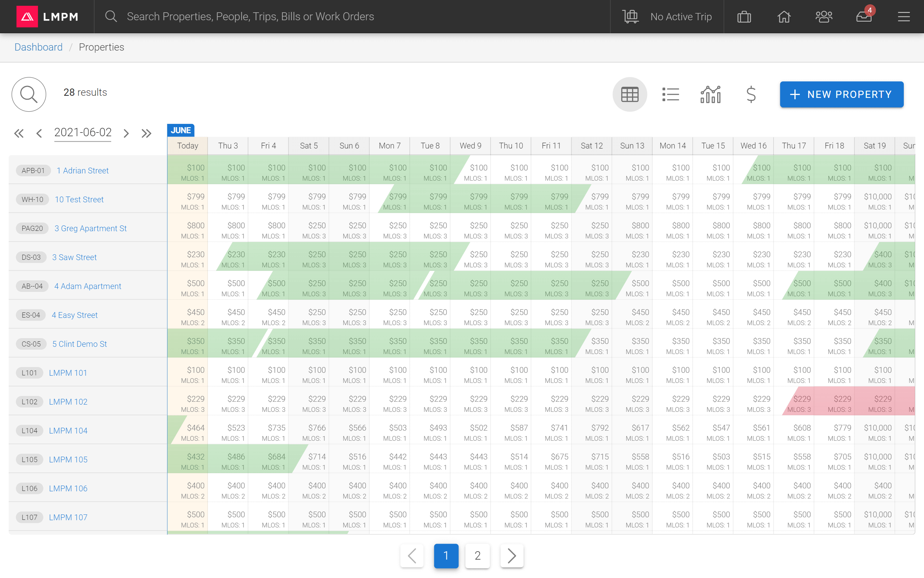The image size is (924, 578).
Task: Click pagination previous page arrow
Action: coord(411,556)
